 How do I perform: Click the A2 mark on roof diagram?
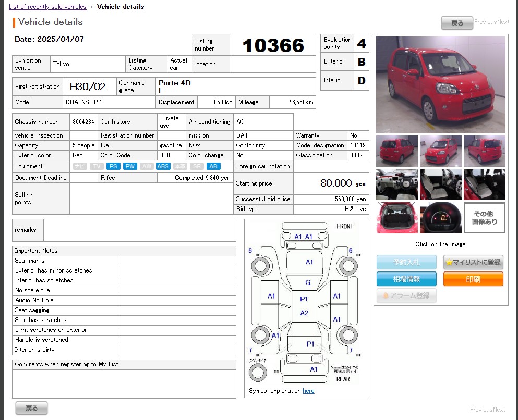(x=304, y=313)
